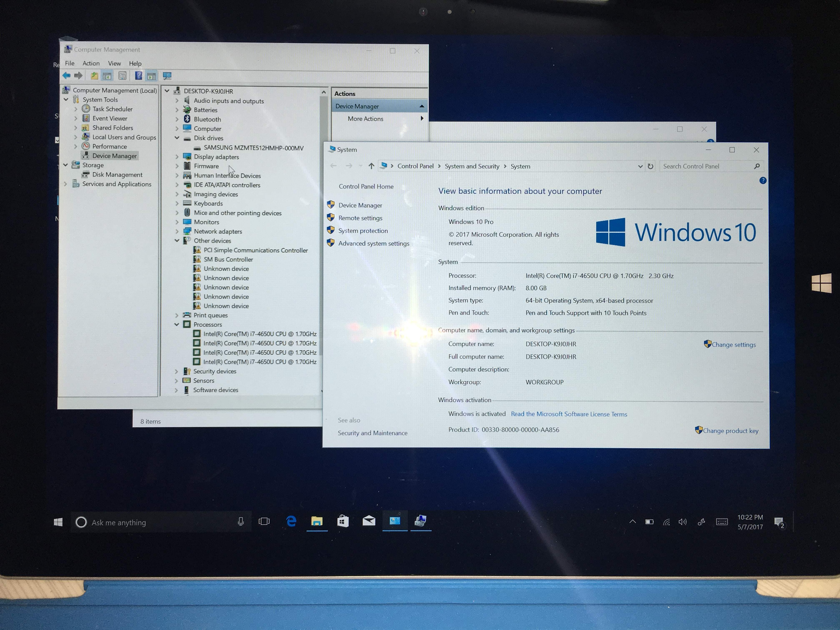
Task: Select Services and Applications node
Action: (x=117, y=184)
